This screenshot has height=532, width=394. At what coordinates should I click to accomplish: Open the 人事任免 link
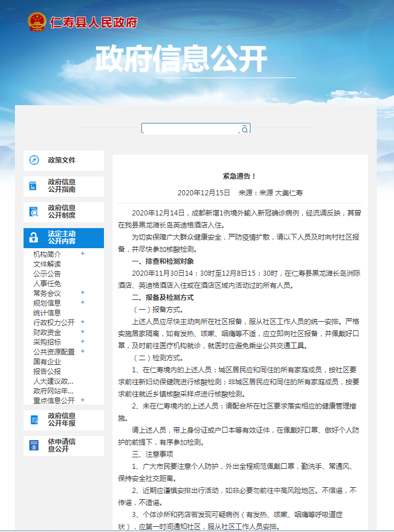tap(47, 284)
